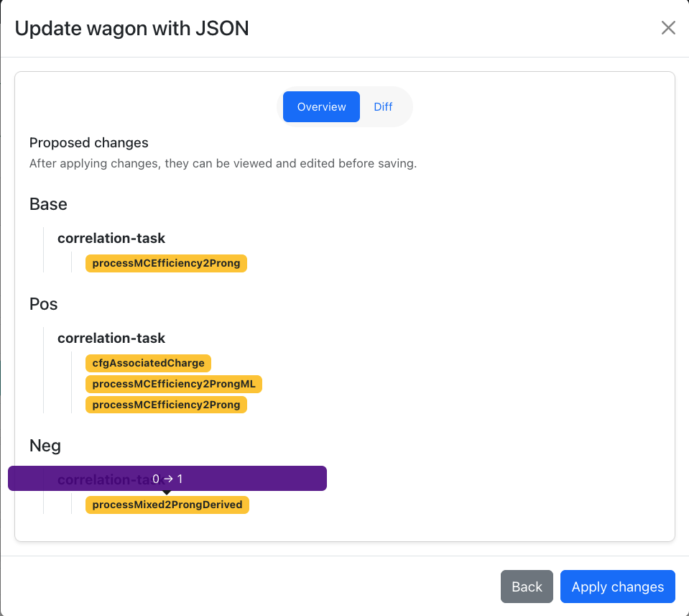Screen dimensions: 689x616
Task: Select the processMCEfficiency2ProngML badge
Action: [174, 384]
